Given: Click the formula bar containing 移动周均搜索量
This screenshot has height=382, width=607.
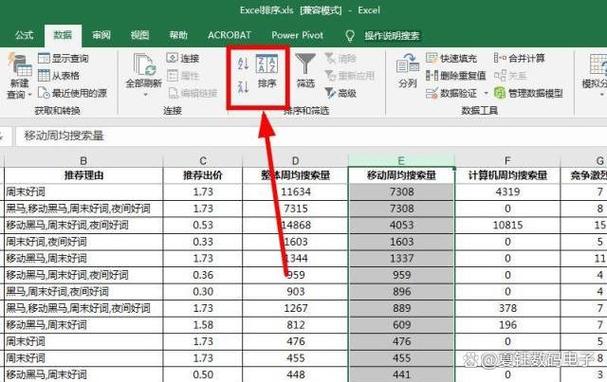Looking at the screenshot, I should click(311, 136).
